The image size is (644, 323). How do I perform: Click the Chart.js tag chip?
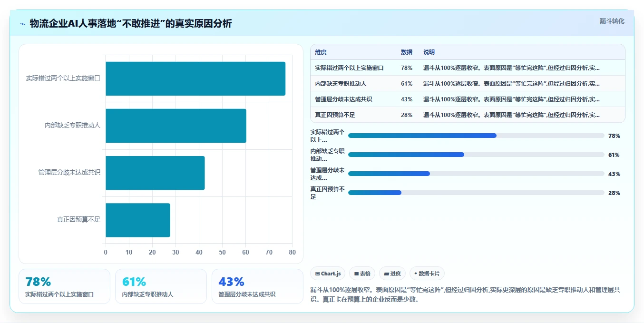click(x=328, y=274)
